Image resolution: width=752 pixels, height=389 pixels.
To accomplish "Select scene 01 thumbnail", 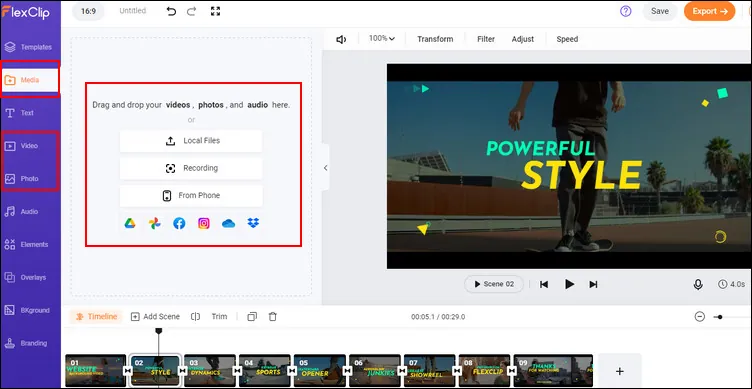I will (95, 370).
